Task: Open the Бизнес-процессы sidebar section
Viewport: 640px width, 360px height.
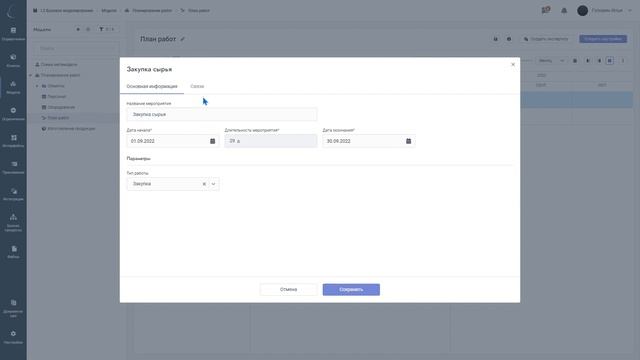Action: tap(13, 222)
